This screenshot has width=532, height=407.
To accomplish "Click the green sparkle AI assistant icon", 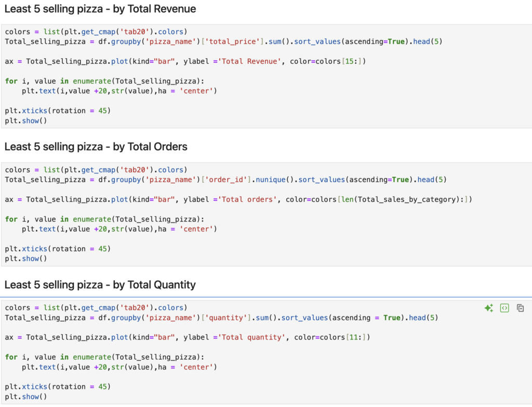I will point(488,308).
